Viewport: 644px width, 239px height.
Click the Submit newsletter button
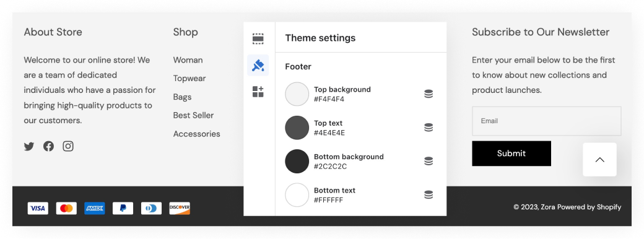click(511, 154)
